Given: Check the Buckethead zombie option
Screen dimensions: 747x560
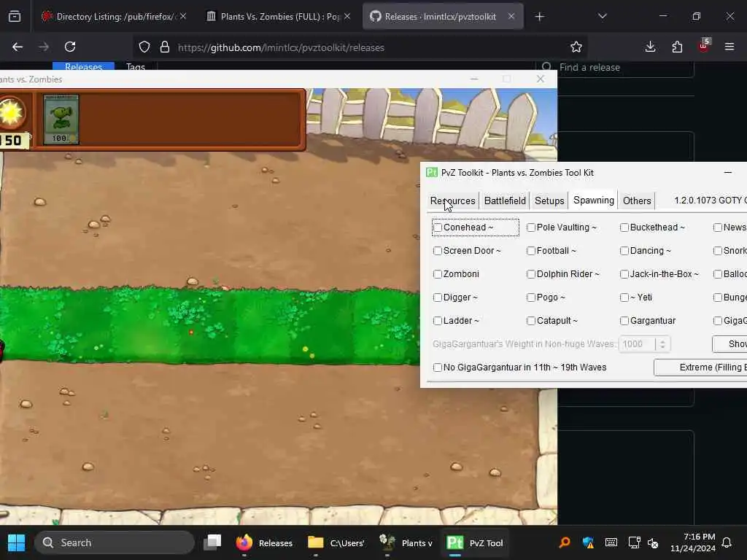Looking at the screenshot, I should click(624, 227).
